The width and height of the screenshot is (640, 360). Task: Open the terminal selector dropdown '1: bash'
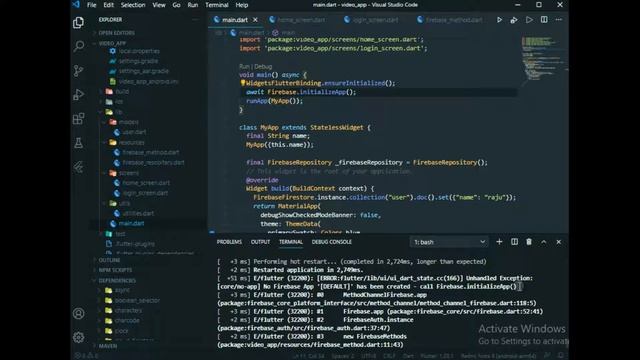[x=449, y=242]
